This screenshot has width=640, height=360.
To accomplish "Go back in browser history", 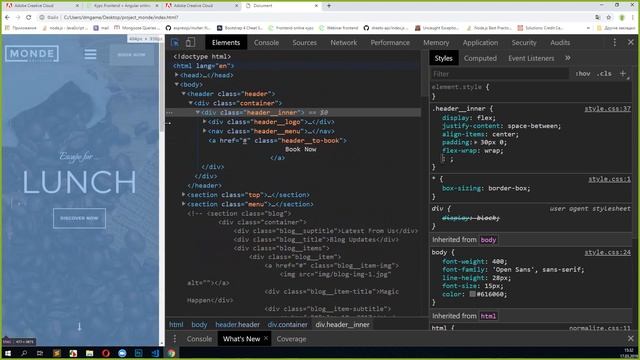I will click(x=7, y=17).
